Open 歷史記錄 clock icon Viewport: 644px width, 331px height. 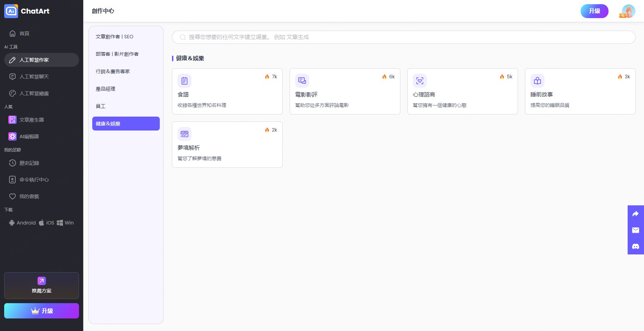(x=13, y=163)
